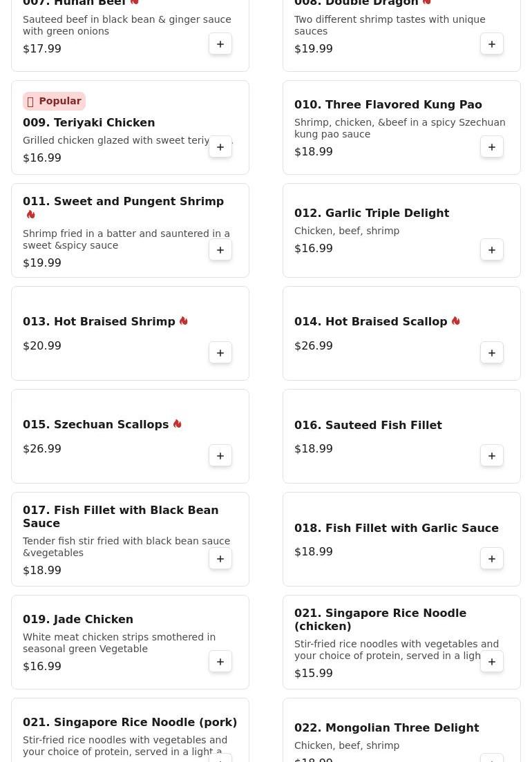Add Garlic Triple Delight to cart
The width and height of the screenshot is (532, 762).
click(492, 250)
